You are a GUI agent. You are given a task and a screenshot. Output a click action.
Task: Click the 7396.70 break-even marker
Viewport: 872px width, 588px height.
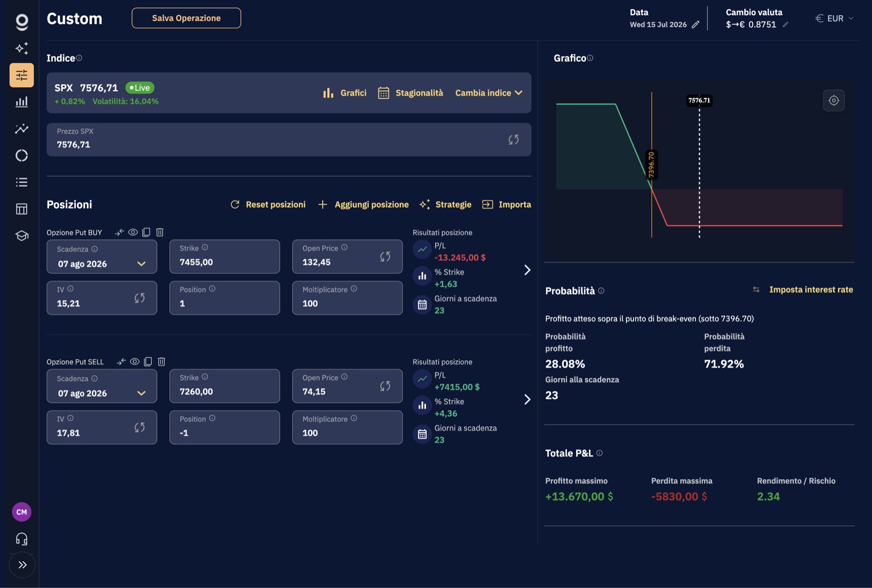click(651, 165)
